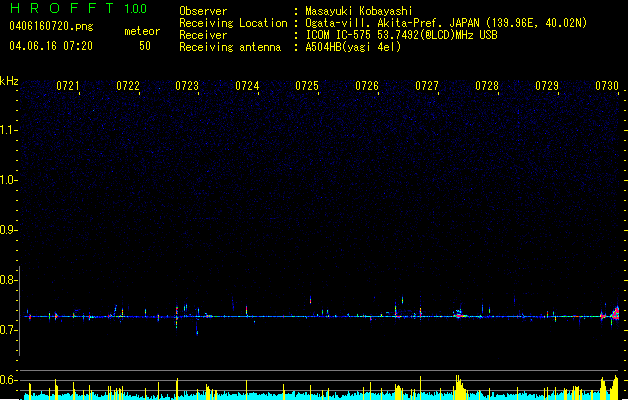Click the 0730 time marker
Screen dimensions: 629x400
tap(607, 86)
